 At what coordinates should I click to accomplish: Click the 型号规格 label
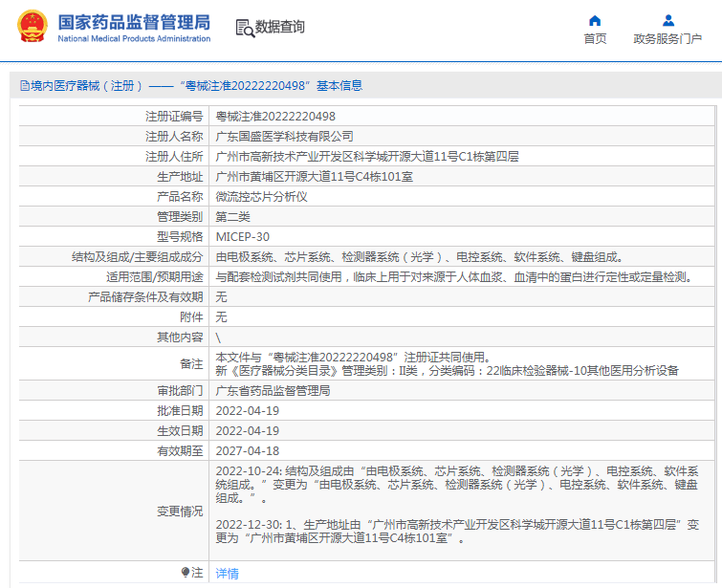tap(180, 237)
